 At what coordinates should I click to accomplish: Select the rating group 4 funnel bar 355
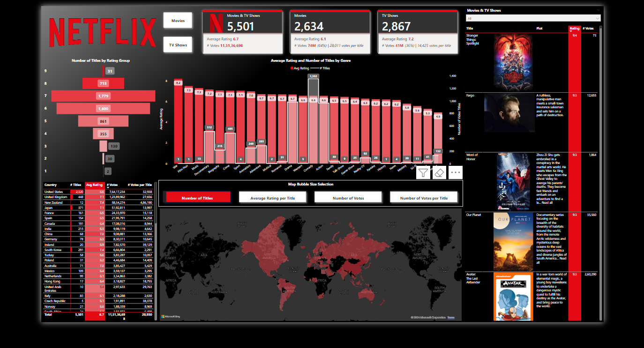[x=103, y=133]
